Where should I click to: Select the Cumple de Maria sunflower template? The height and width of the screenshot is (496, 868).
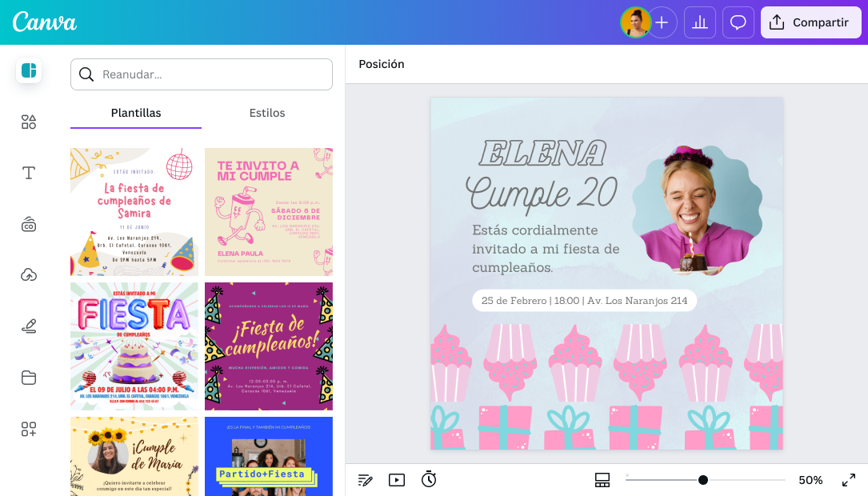point(134,457)
